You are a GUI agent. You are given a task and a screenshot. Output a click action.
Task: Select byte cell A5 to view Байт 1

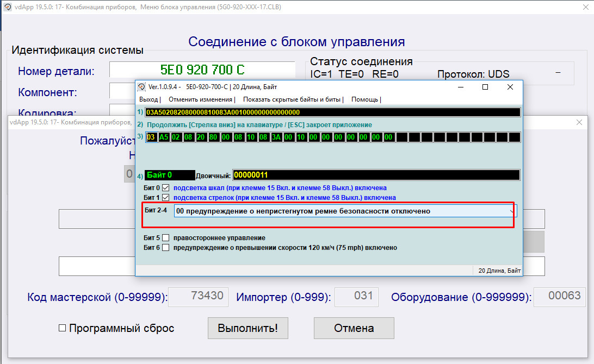163,137
